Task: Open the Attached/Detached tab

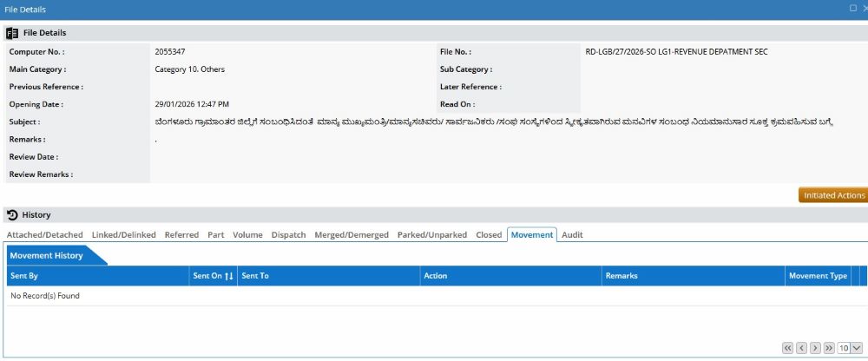Action: [45, 235]
